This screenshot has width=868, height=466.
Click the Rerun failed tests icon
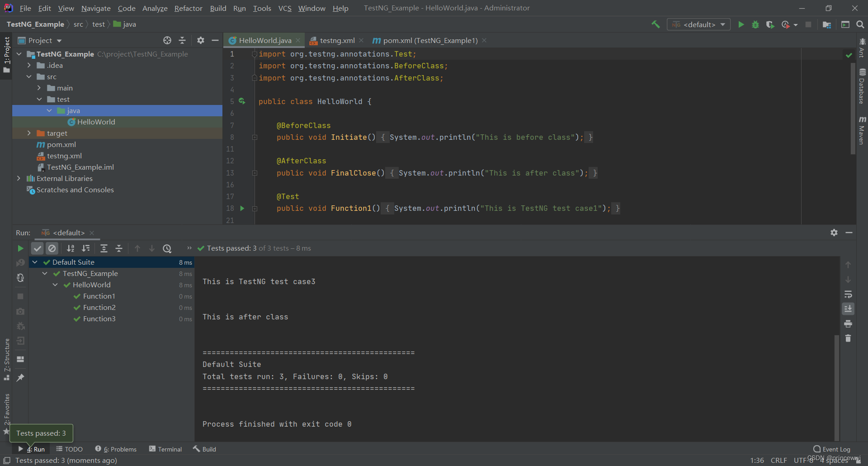[20, 263]
